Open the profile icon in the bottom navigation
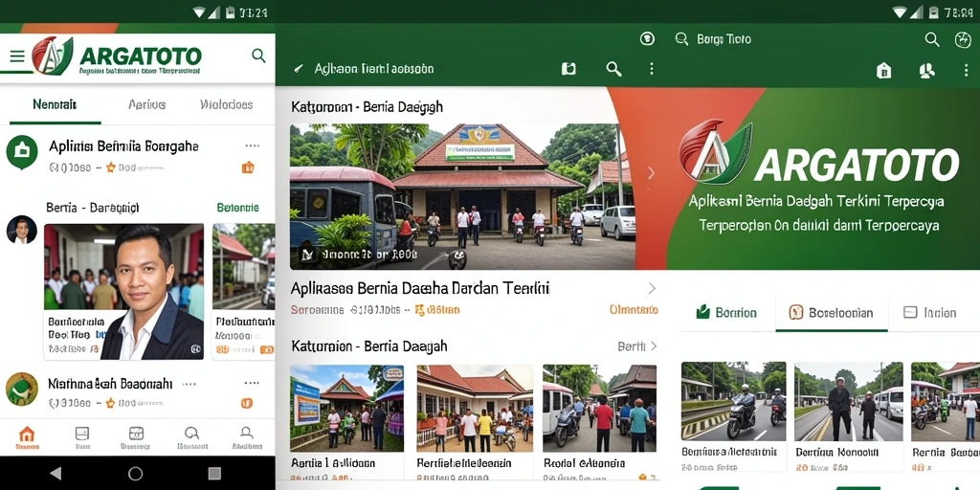Image resolution: width=980 pixels, height=490 pixels. [x=247, y=436]
